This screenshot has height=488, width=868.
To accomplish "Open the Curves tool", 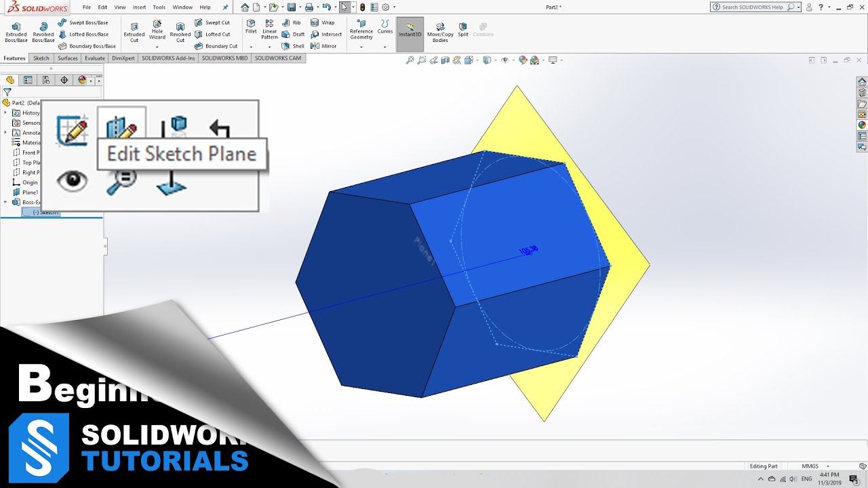I will [385, 26].
